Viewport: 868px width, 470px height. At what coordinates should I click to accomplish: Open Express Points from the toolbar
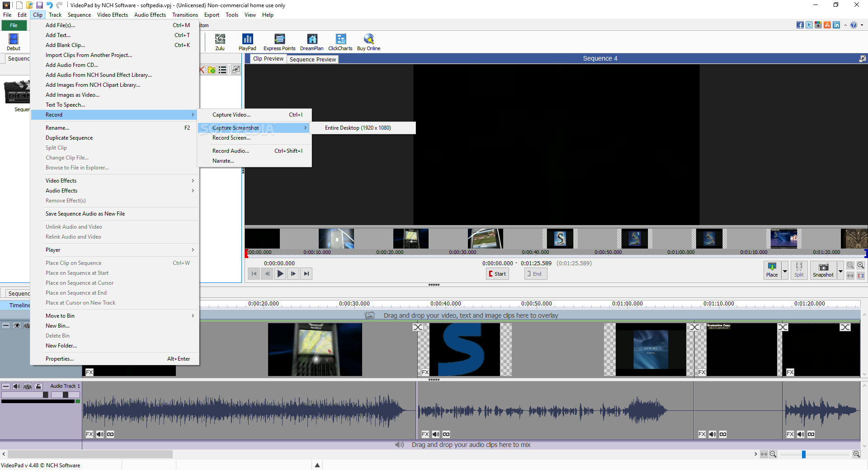tap(279, 42)
